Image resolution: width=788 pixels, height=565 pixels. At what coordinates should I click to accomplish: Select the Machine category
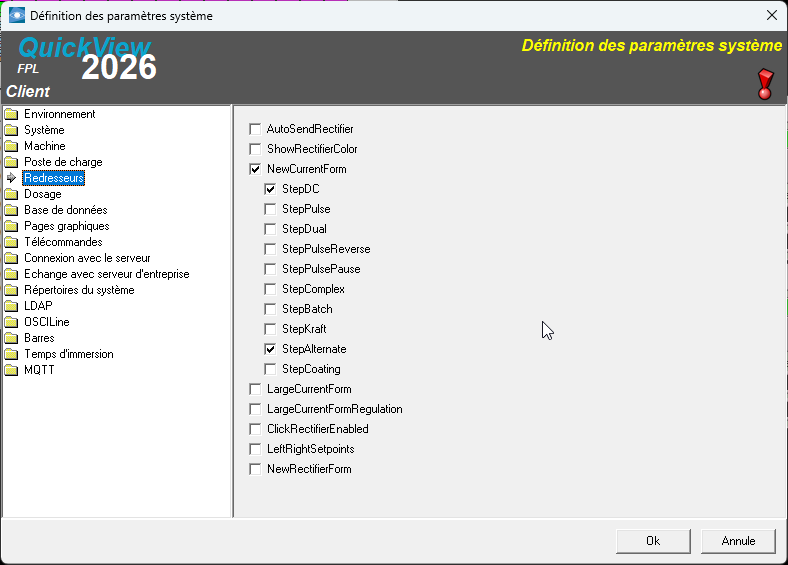[45, 146]
